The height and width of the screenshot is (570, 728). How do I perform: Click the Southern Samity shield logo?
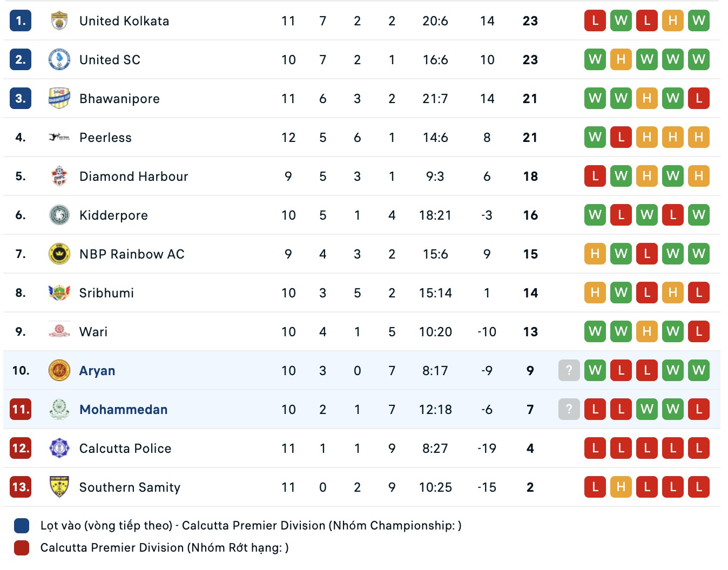[x=59, y=487]
